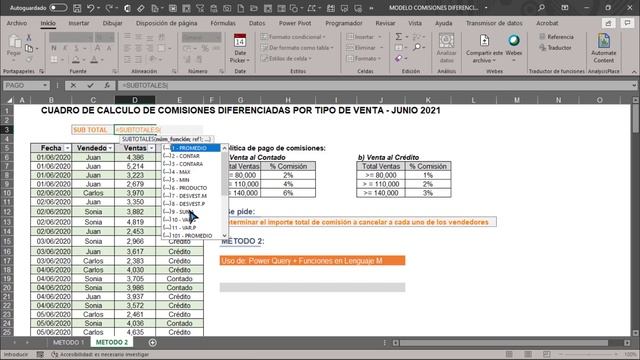This screenshot has width=640, height=360.
Task: Cancel the formula with the X icon
Action: click(x=73, y=85)
